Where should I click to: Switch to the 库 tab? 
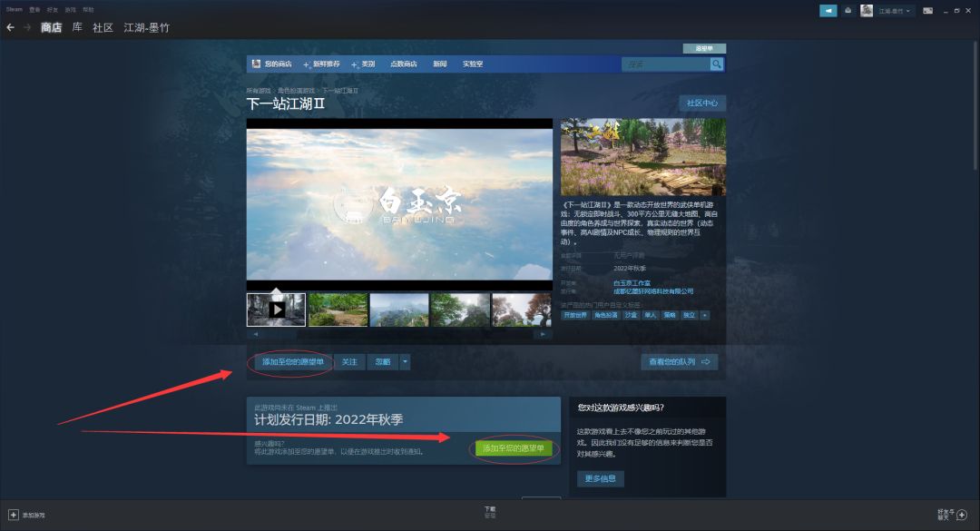[x=77, y=27]
